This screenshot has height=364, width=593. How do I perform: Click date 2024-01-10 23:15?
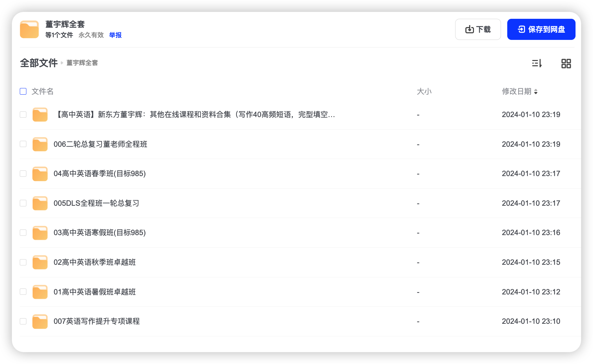[x=531, y=262]
